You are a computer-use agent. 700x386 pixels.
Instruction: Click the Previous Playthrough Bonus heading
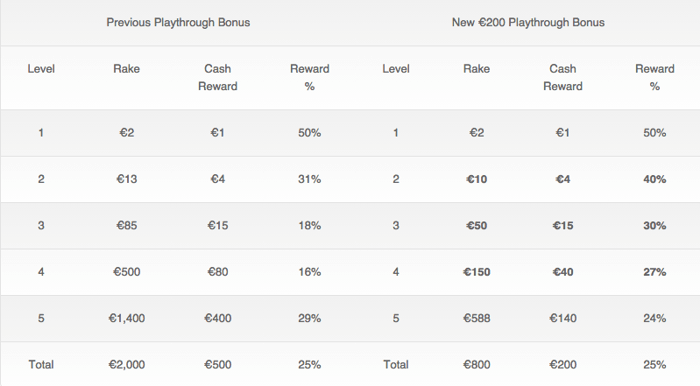[178, 22]
